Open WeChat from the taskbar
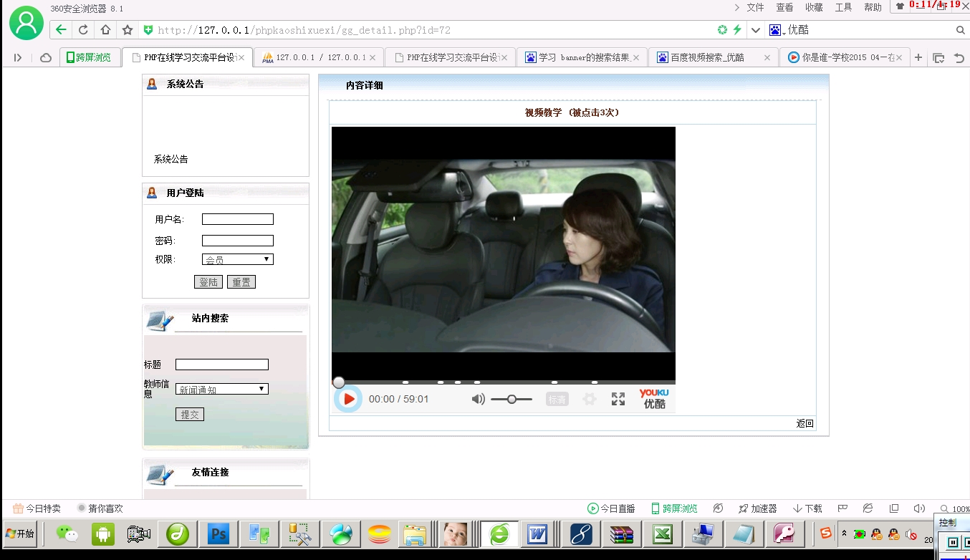The width and height of the screenshot is (970, 560). pyautogui.click(x=67, y=534)
